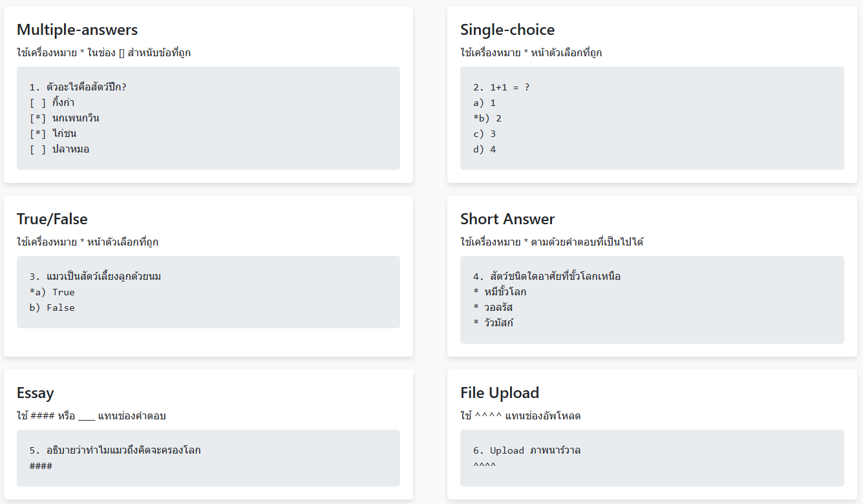The width and height of the screenshot is (863, 504).
Task: Click the #### placeholder in Essay example
Action: coord(41,466)
